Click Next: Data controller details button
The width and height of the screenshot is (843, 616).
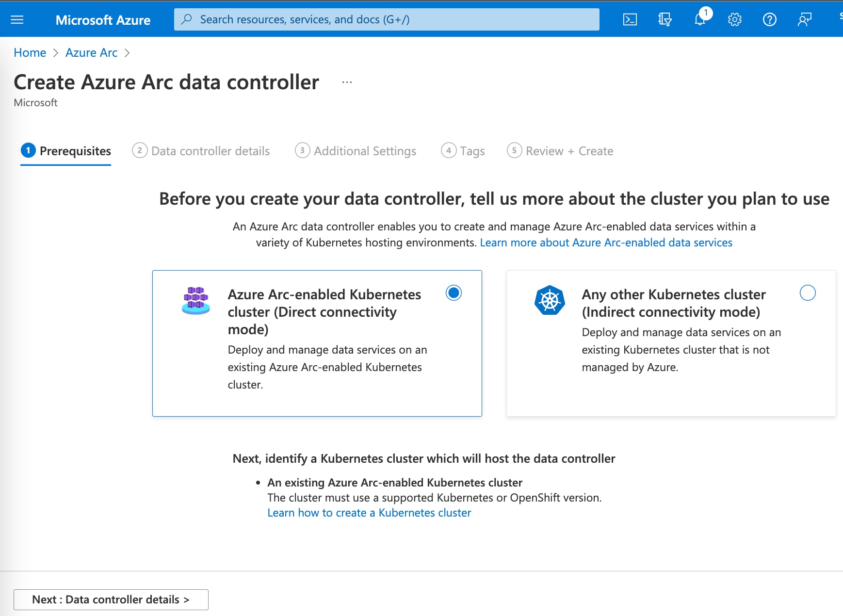111,600
